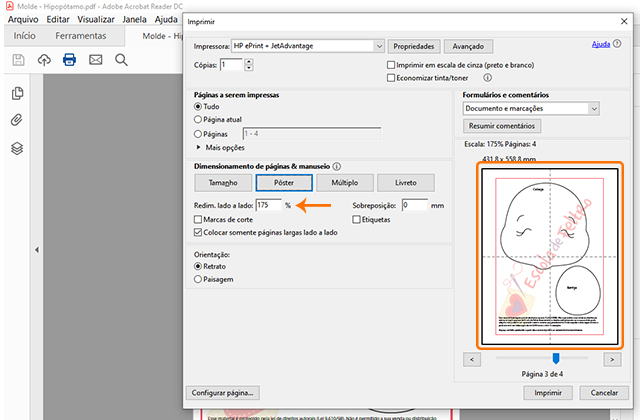Switch to the Ferramentas tab
This screenshot has height=420, width=640.
pos(81,36)
